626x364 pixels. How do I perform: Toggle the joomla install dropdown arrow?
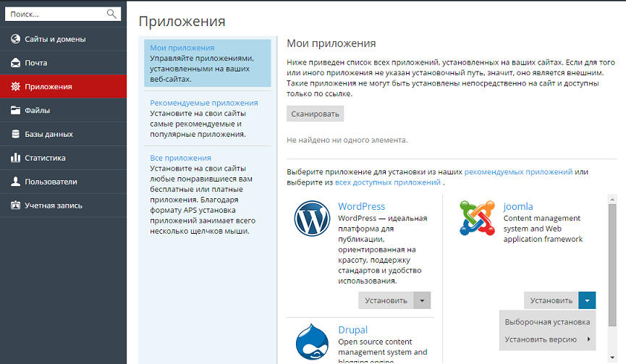(588, 300)
